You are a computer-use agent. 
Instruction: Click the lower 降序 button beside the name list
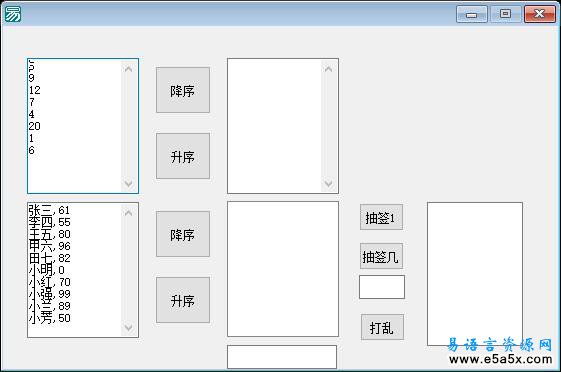click(x=183, y=234)
